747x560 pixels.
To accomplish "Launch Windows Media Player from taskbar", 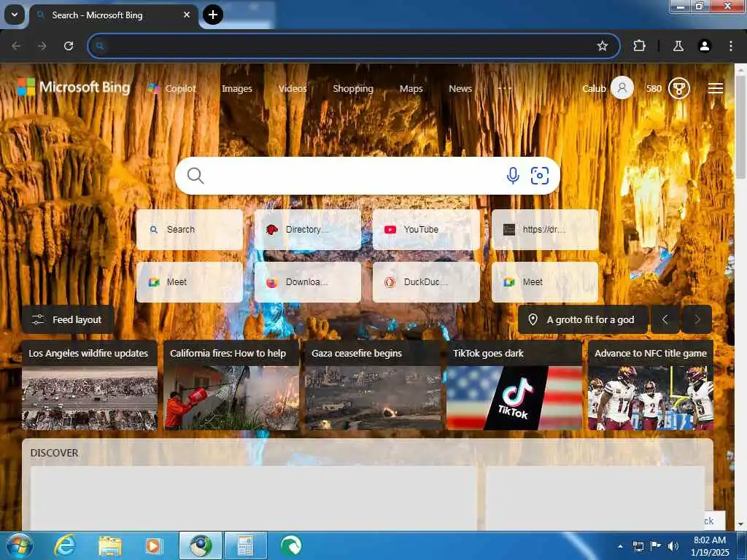I will (x=153, y=545).
